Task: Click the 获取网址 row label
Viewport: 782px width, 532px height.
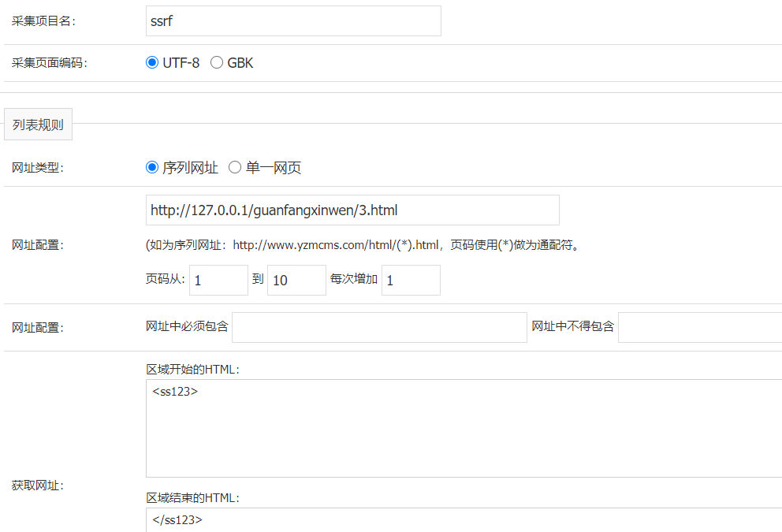Action: 38,485
